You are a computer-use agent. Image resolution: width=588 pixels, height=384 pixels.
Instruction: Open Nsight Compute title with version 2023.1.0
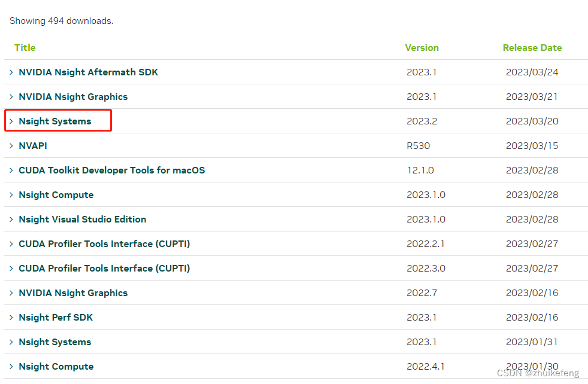pyautogui.click(x=56, y=195)
